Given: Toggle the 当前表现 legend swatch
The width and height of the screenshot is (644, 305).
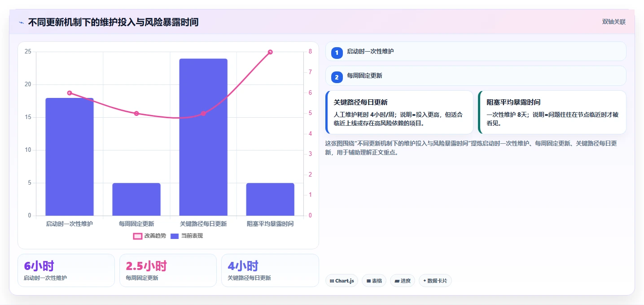Looking at the screenshot, I should (x=175, y=236).
